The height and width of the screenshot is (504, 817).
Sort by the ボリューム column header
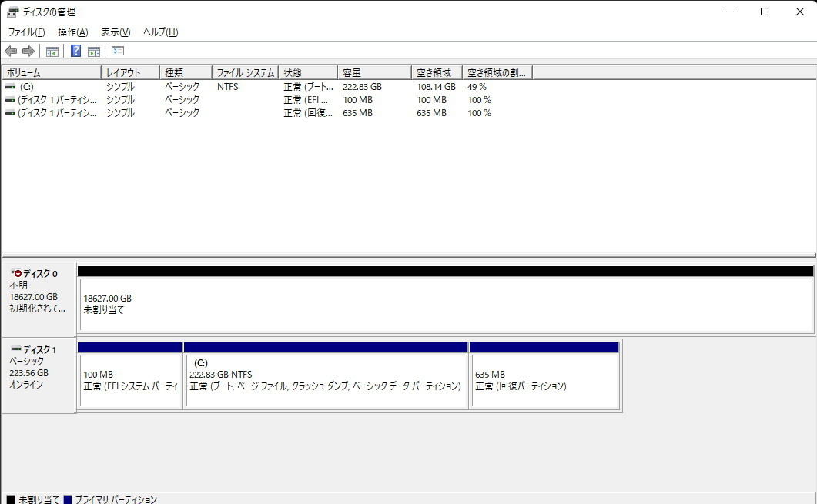[x=52, y=73]
